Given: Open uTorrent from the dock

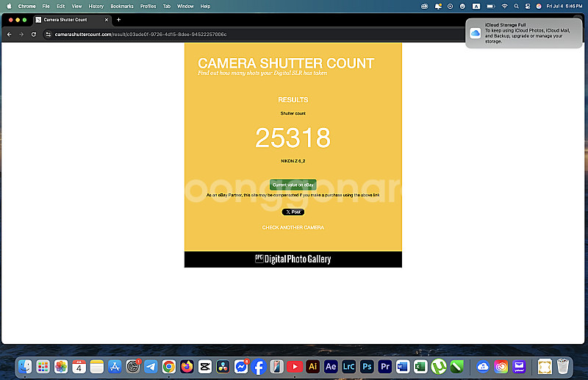Looking at the screenshot, I should 439,367.
